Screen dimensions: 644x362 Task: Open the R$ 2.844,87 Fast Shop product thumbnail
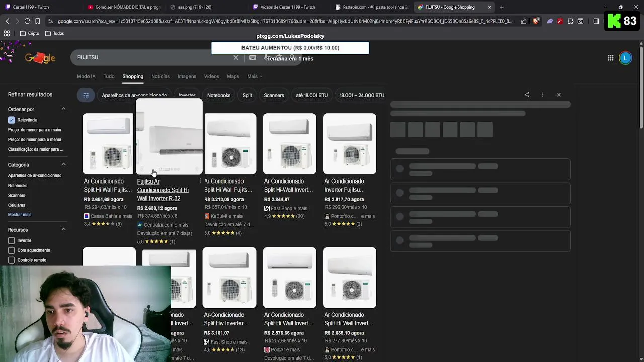290,144
